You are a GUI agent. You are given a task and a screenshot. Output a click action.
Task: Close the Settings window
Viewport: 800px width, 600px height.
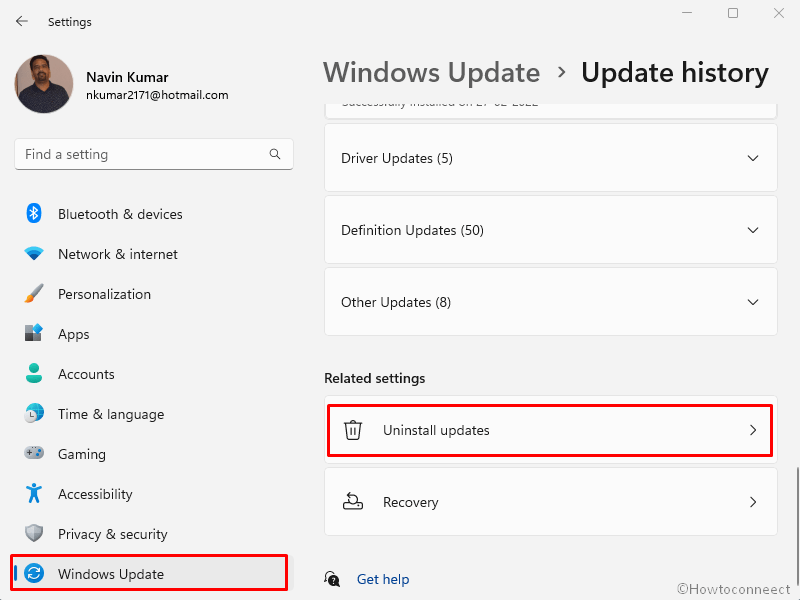point(779,13)
